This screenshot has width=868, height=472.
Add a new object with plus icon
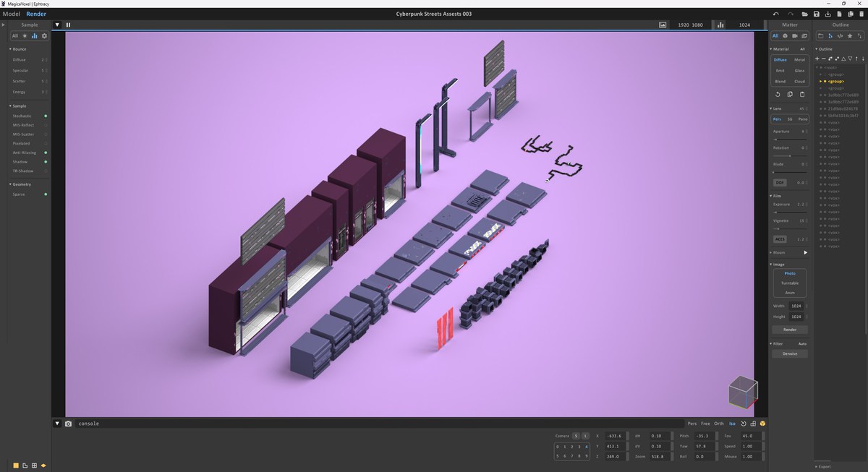[817, 59]
